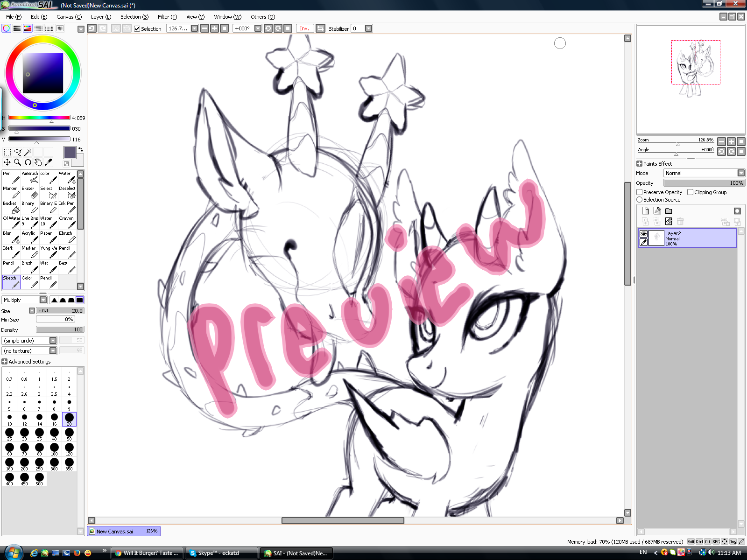The width and height of the screenshot is (747, 560).
Task: Select brush size 500 preset
Action: click(39, 479)
